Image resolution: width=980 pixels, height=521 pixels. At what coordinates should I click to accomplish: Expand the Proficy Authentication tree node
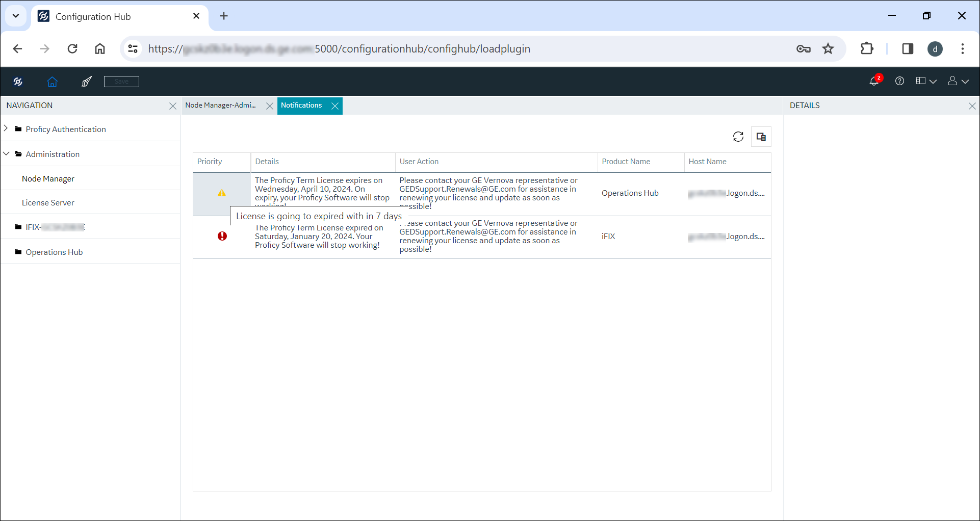[x=6, y=128]
